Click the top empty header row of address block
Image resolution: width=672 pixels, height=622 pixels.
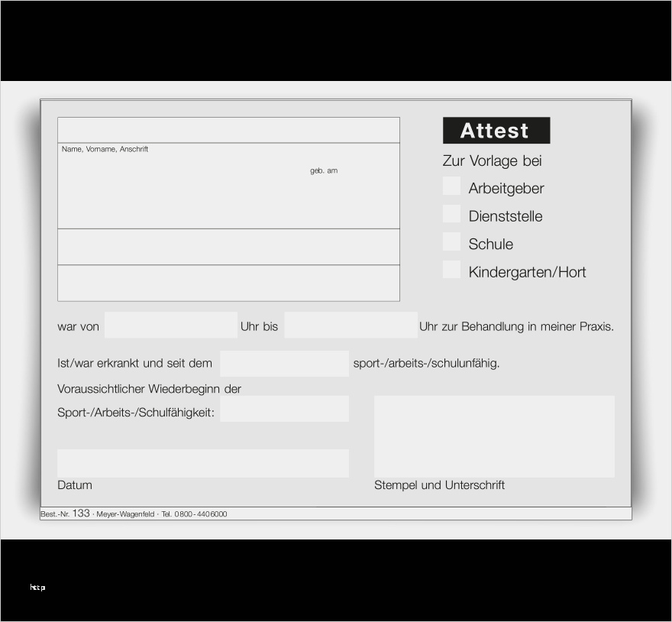229,130
